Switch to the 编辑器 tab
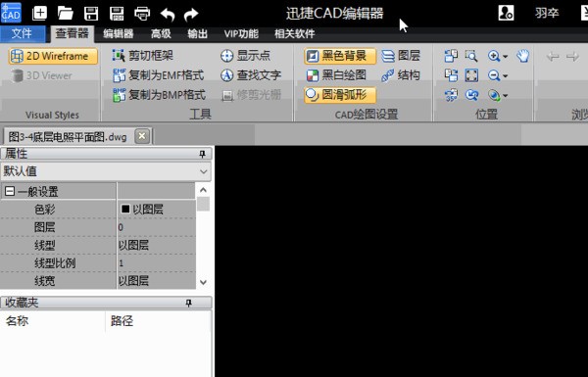Image resolution: width=588 pixels, height=377 pixels. coord(119,33)
